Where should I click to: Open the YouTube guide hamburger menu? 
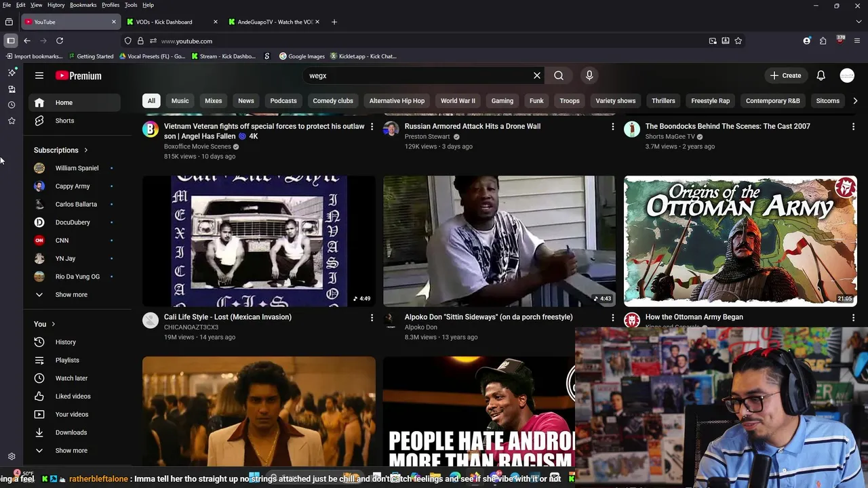[x=39, y=76]
